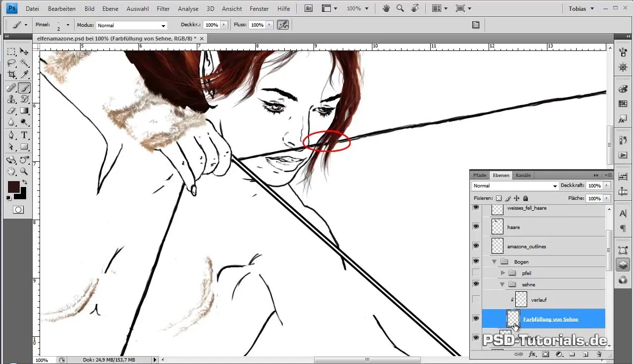The width and height of the screenshot is (633, 364).
Task: Select the Path Selection tool
Action: [x=11, y=147]
